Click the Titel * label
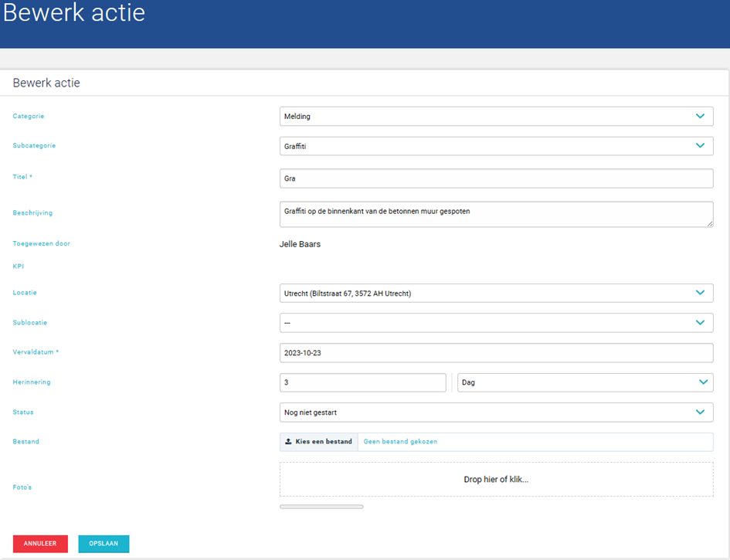Screen dimensions: 730x560 [x=22, y=177]
